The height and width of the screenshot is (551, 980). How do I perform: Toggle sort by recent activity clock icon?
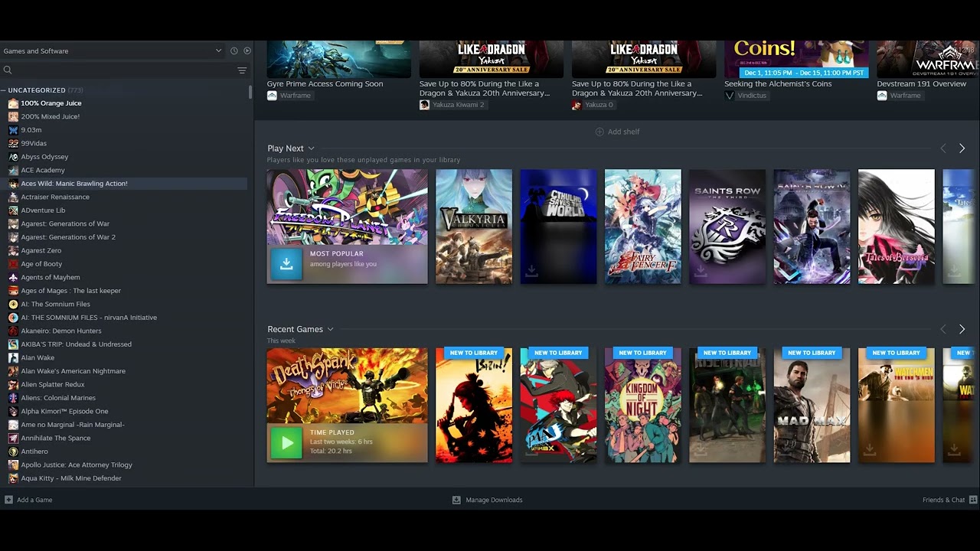234,51
